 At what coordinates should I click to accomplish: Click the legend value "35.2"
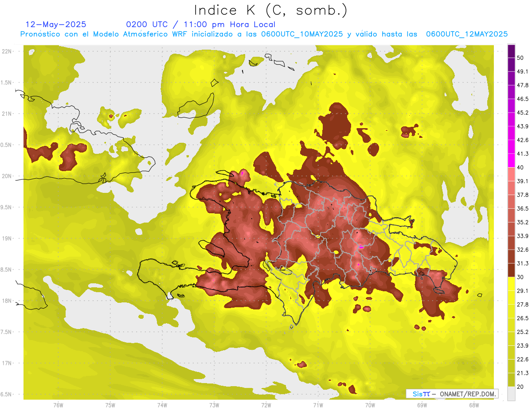tap(522, 222)
